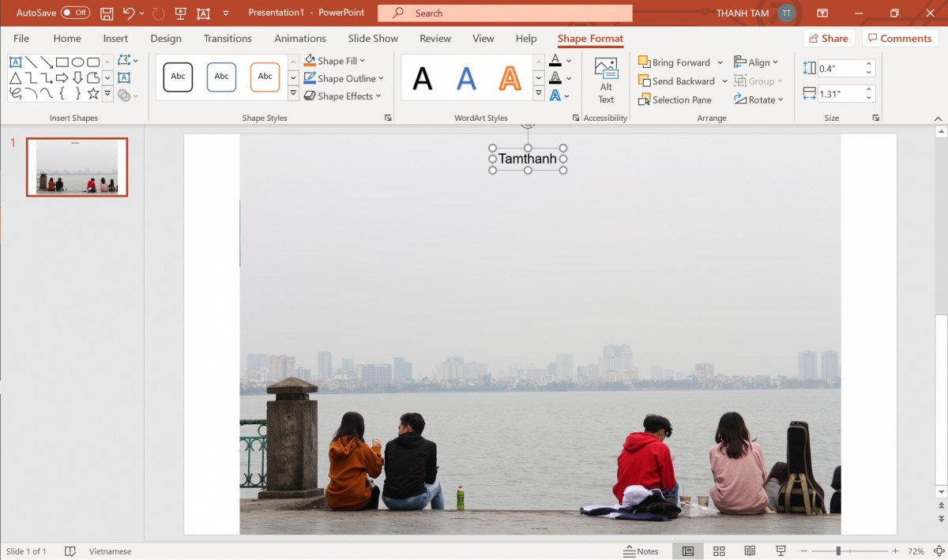
Task: Select the star shape in shapes gallery
Action: click(93, 94)
